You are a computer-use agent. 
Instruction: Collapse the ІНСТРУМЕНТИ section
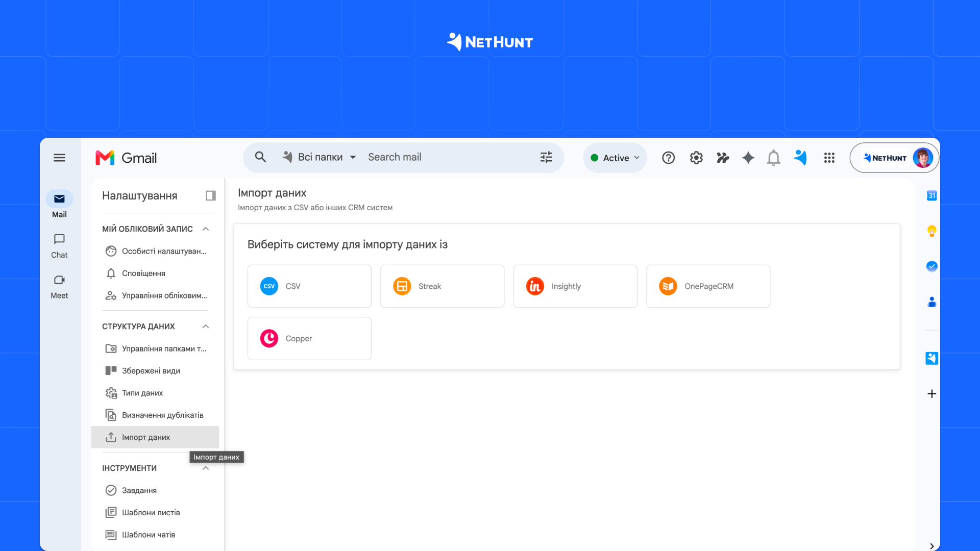[x=206, y=468]
